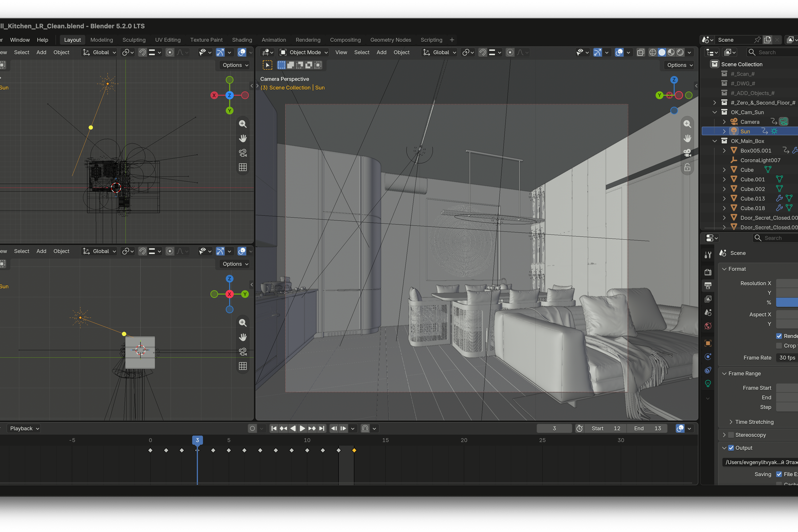Click the pan hand icon in the camera viewport
This screenshot has width=798, height=532.
tap(687, 138)
